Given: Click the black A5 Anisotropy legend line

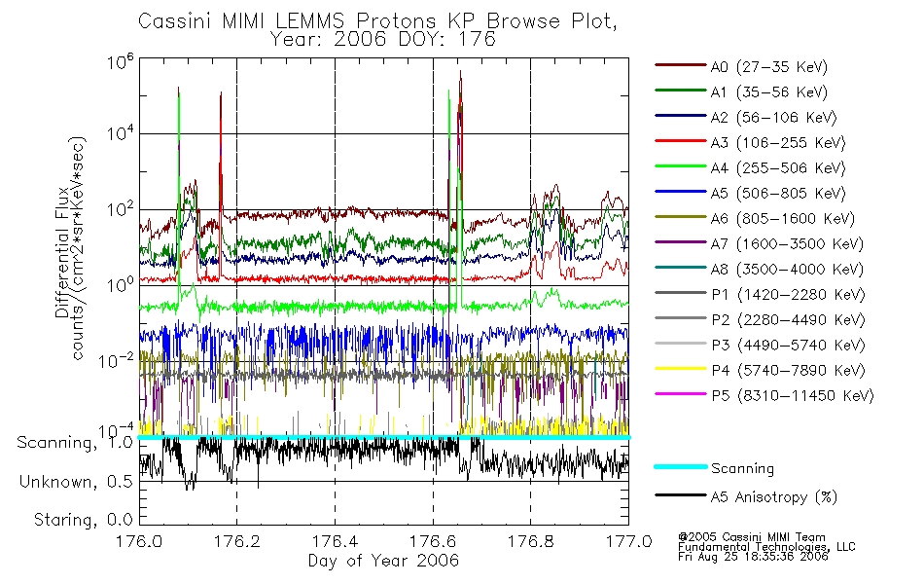Looking at the screenshot, I should pos(681,495).
